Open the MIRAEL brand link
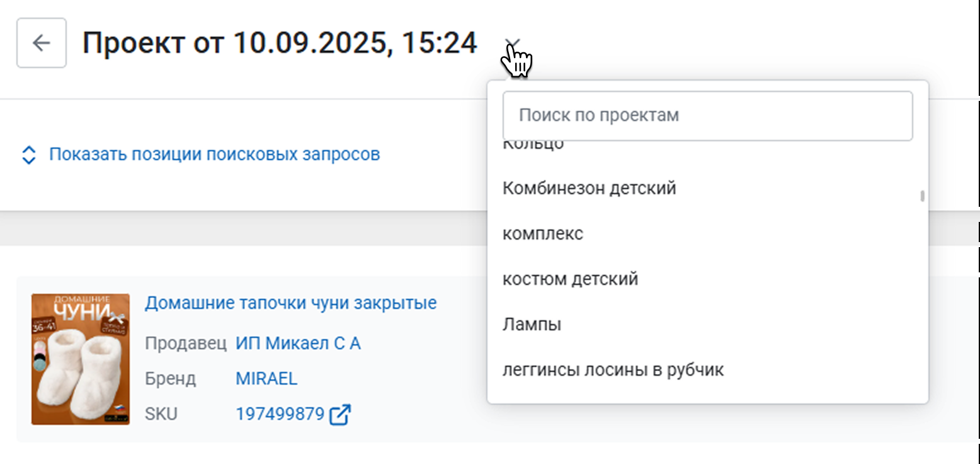The image size is (980, 464). (266, 379)
